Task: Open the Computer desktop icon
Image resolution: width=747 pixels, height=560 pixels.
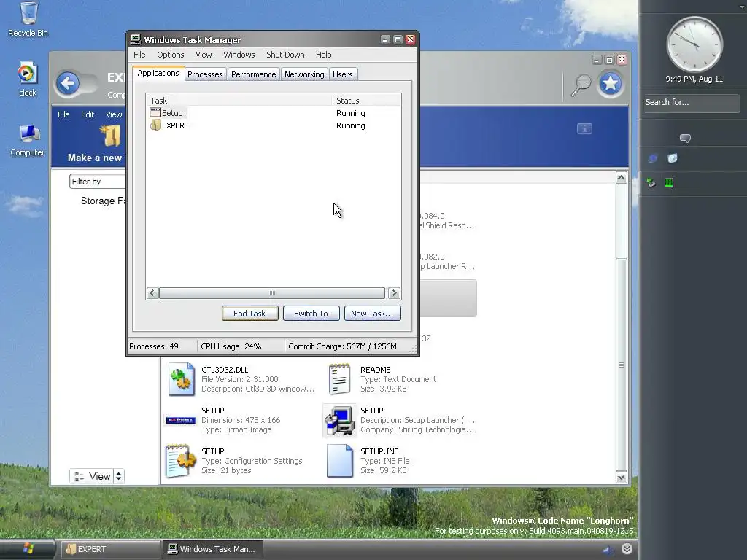Action: [x=28, y=140]
